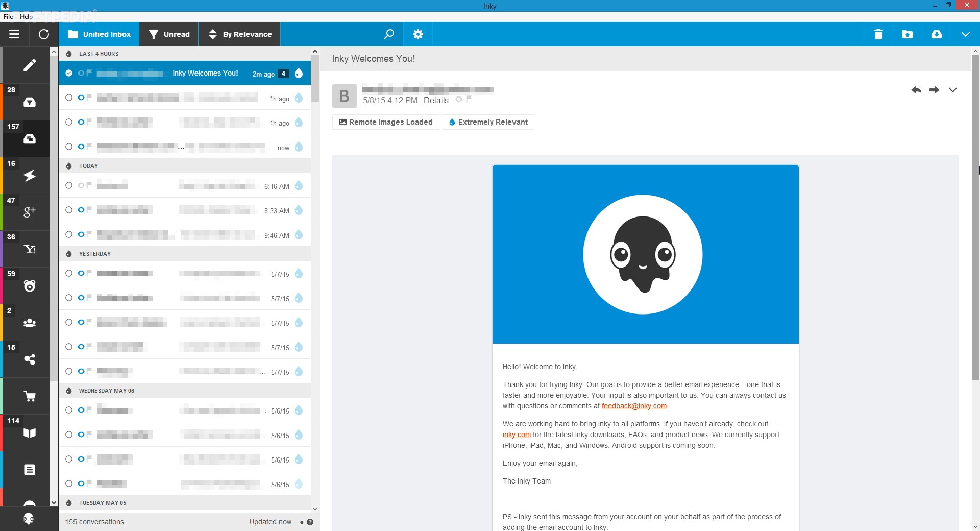Collapse the TODAY group
The image size is (980, 531).
[69, 166]
